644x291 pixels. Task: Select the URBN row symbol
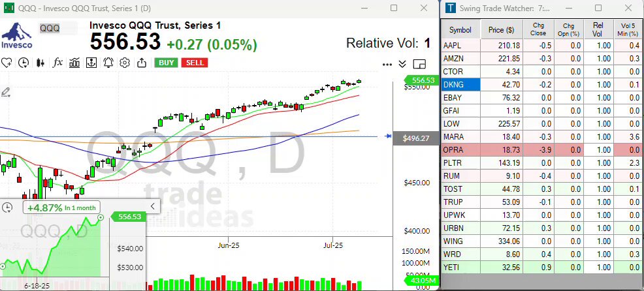[460, 228]
